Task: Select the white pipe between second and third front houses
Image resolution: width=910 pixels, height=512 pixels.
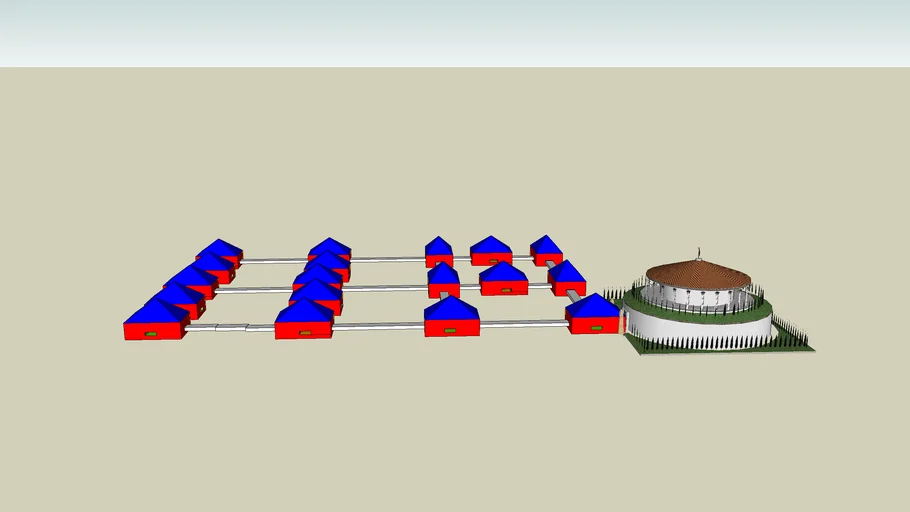Action: click(378, 326)
